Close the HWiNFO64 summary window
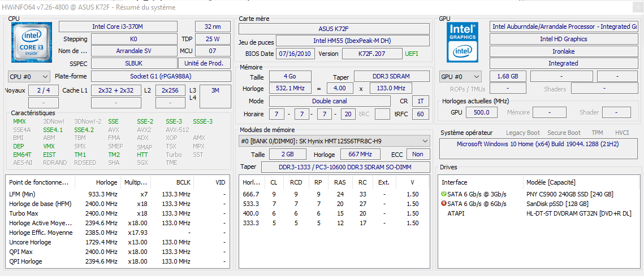Viewport: 644px width, 276px height. tap(637, 7)
